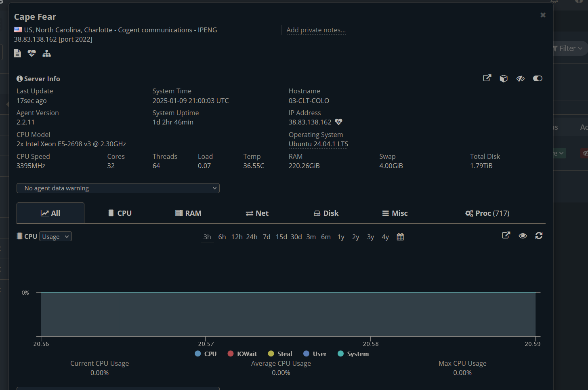588x390 pixels.
Task: Open Server Info in external window
Action: 487,78
